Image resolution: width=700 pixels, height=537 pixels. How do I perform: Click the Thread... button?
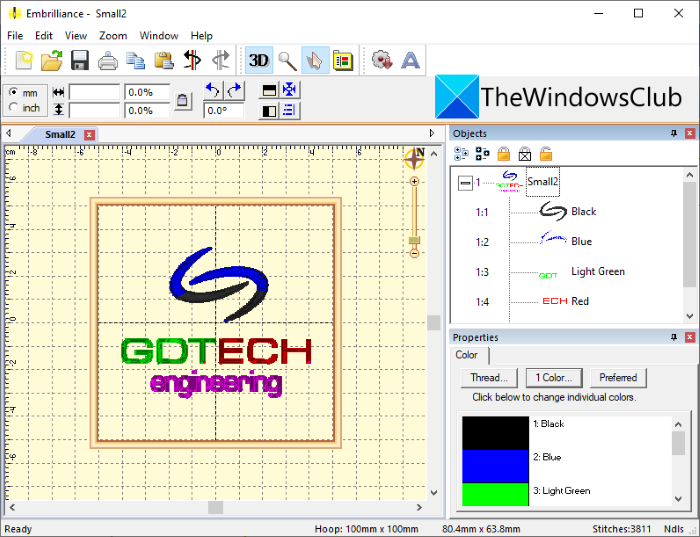[489, 377]
